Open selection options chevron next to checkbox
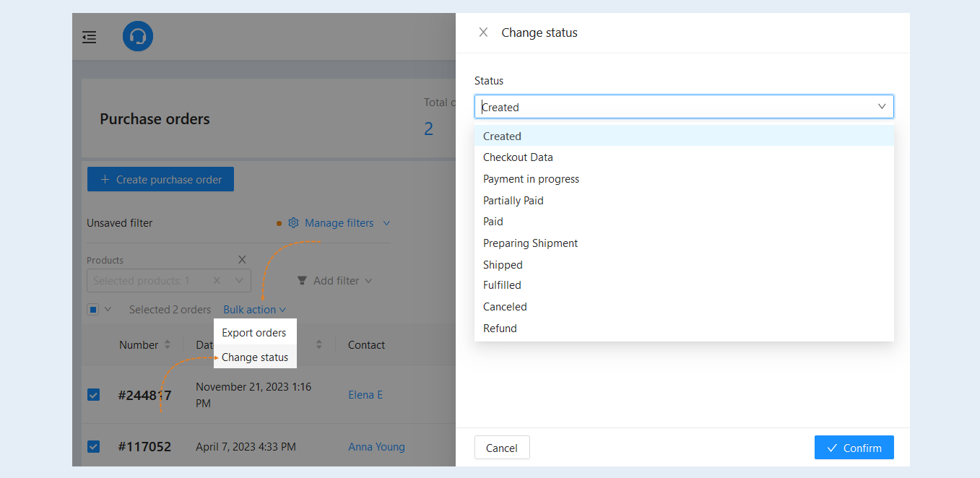Viewport: 980px width, 478px height. [x=108, y=310]
